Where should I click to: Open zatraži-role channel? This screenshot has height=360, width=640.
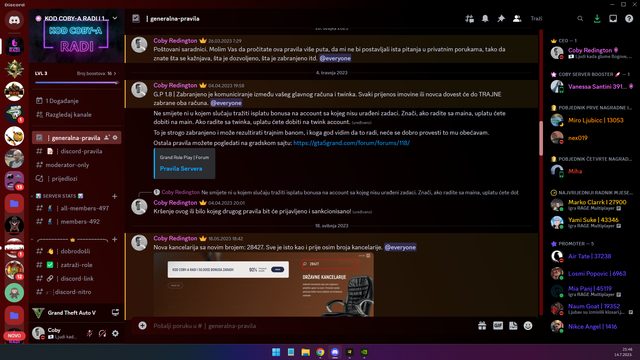tap(76, 265)
